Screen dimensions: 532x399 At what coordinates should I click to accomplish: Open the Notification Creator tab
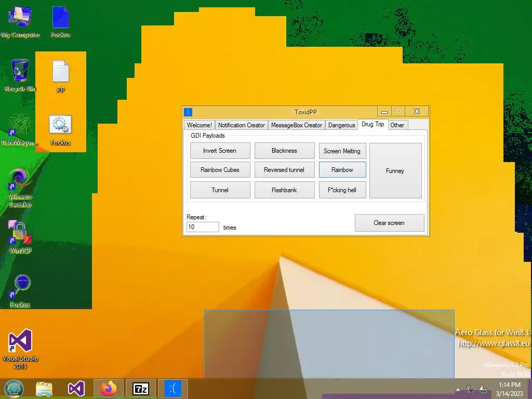[241, 125]
